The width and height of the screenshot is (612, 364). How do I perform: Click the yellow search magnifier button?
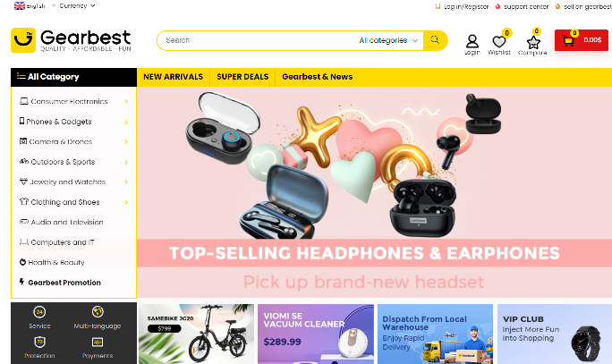coord(435,40)
